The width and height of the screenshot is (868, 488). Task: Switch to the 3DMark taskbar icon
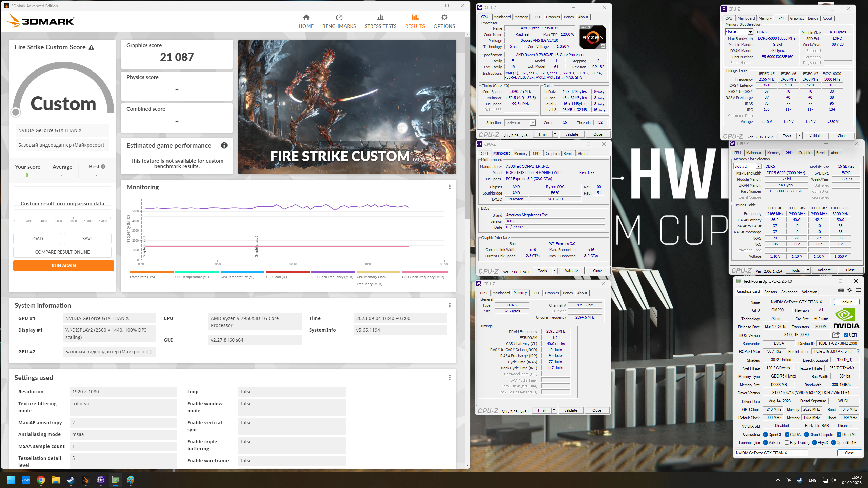point(85,480)
